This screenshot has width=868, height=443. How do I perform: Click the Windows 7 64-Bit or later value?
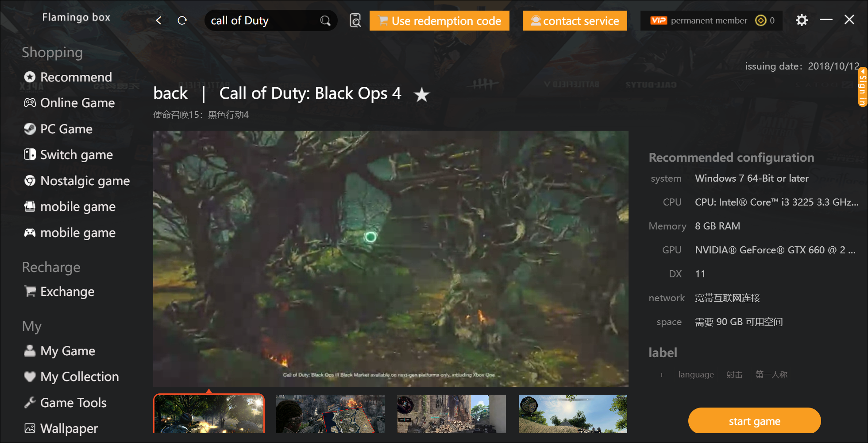[x=752, y=179]
